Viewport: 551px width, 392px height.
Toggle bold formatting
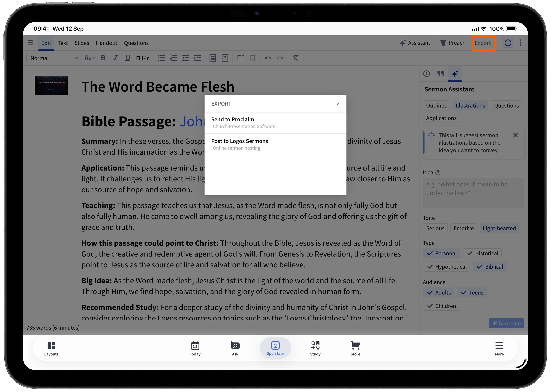(103, 58)
